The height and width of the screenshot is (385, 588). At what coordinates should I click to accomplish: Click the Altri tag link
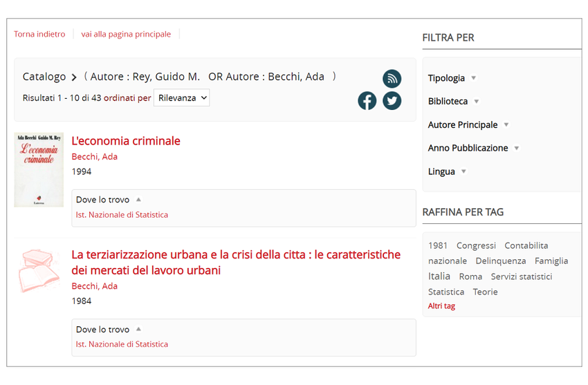coord(441,306)
